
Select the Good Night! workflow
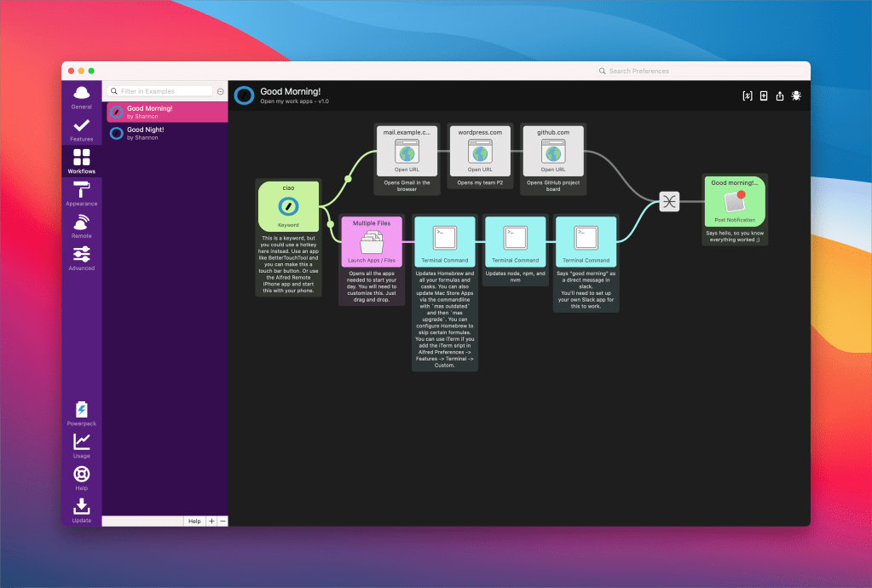click(x=167, y=133)
